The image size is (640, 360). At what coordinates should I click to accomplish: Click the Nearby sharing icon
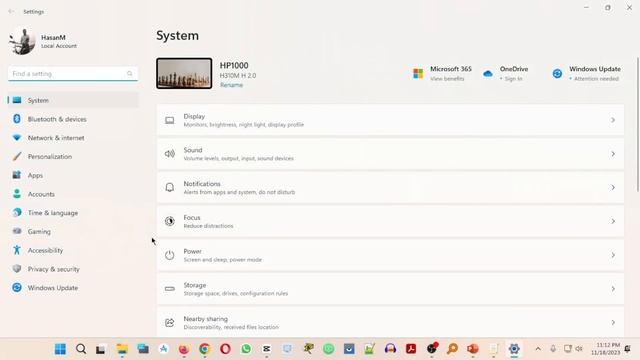pos(169,322)
